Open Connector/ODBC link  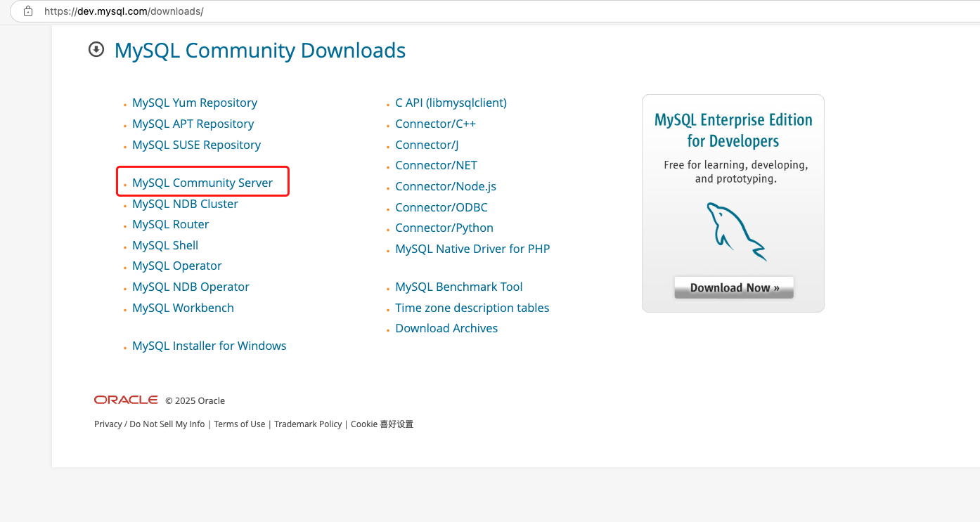click(x=441, y=207)
